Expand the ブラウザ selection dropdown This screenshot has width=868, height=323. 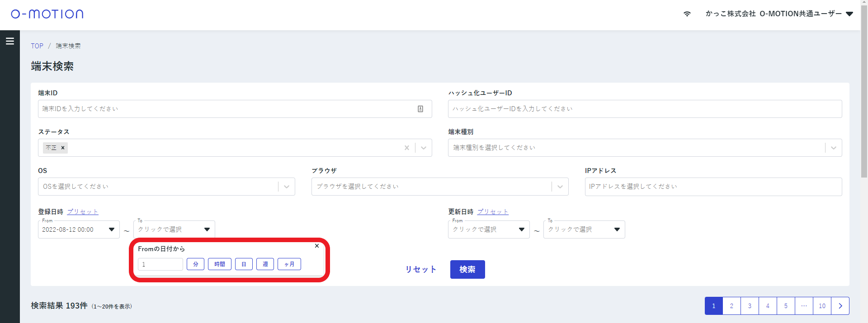[x=560, y=187]
